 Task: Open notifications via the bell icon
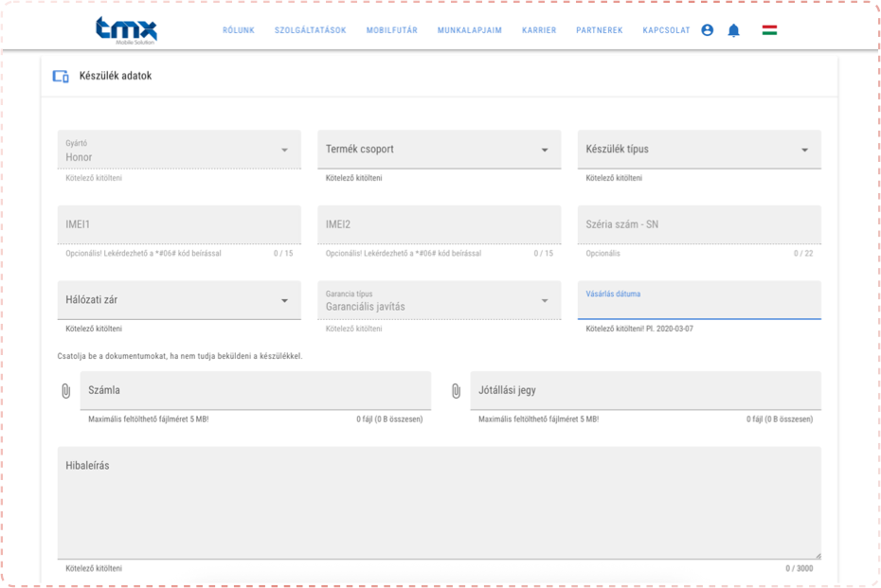733,30
